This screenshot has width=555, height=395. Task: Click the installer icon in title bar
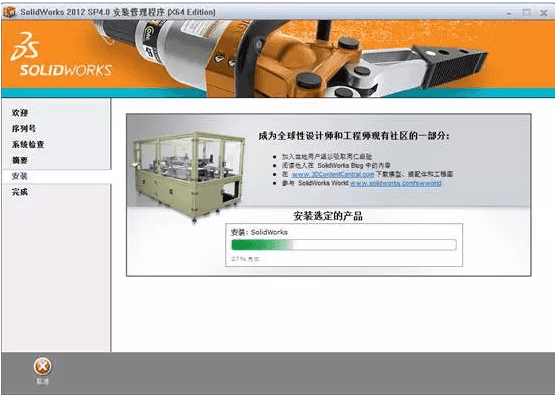point(10,12)
